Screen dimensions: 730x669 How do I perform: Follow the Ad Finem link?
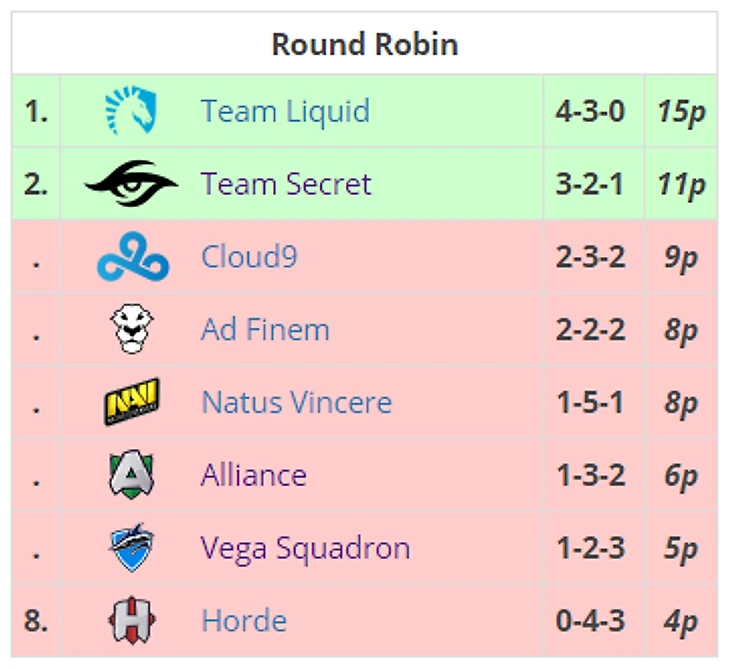265,329
